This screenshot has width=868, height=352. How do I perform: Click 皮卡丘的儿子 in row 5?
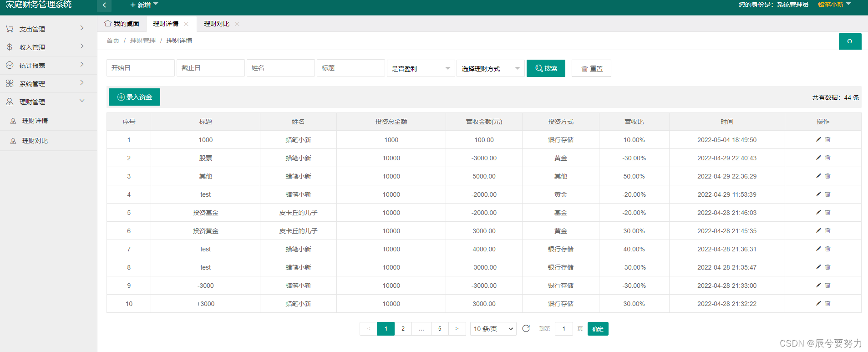[x=298, y=213]
